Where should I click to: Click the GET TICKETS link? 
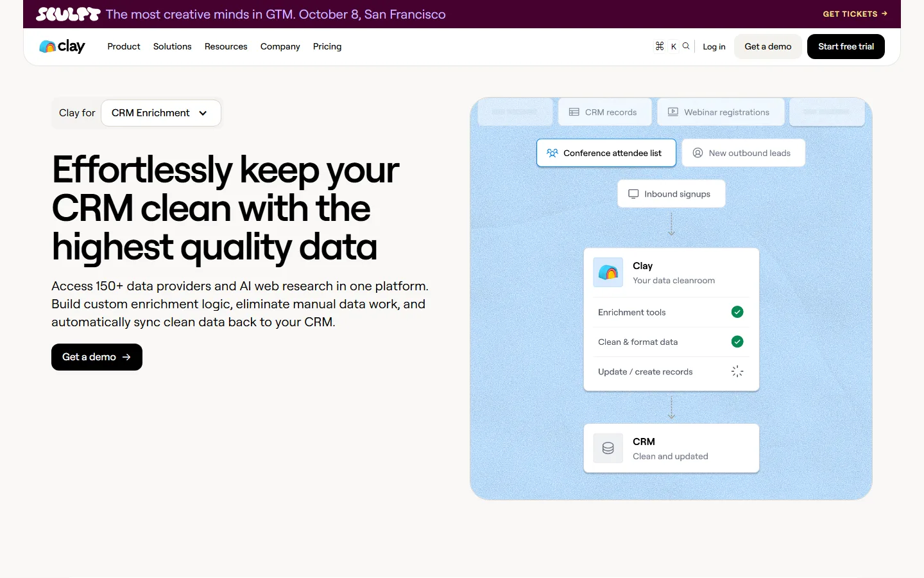click(x=855, y=13)
